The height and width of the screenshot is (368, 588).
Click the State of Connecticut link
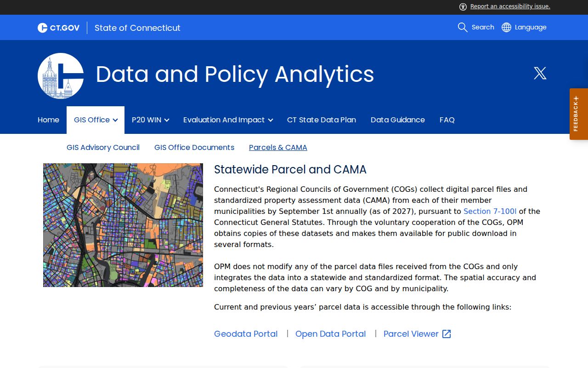(137, 28)
